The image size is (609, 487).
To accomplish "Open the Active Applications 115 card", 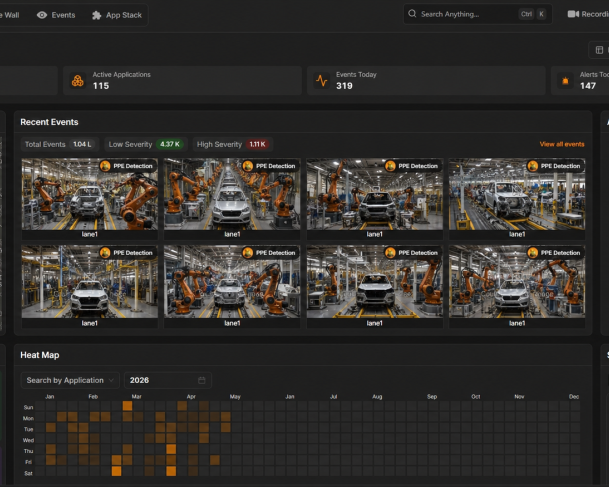I will 182,80.
